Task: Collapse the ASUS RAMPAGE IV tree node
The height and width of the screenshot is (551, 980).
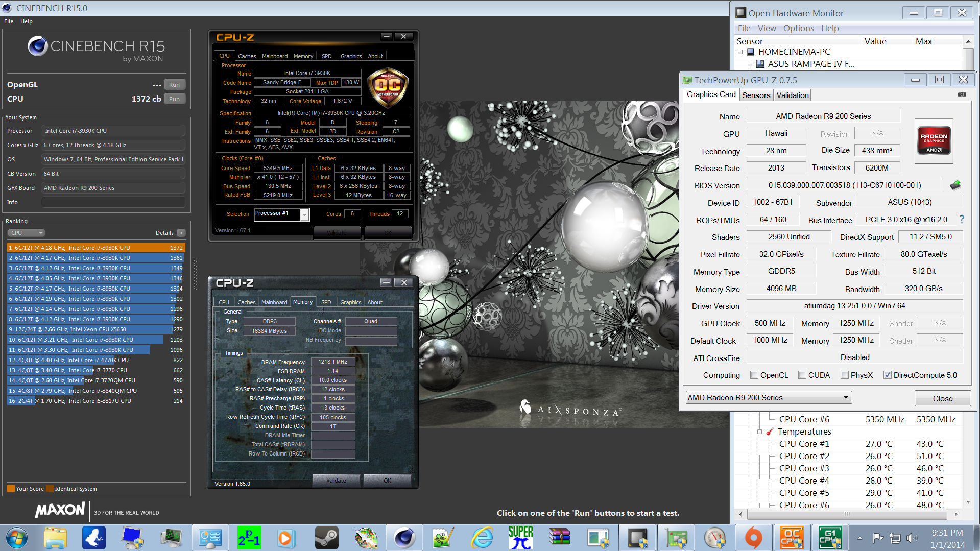Action: coord(750,64)
